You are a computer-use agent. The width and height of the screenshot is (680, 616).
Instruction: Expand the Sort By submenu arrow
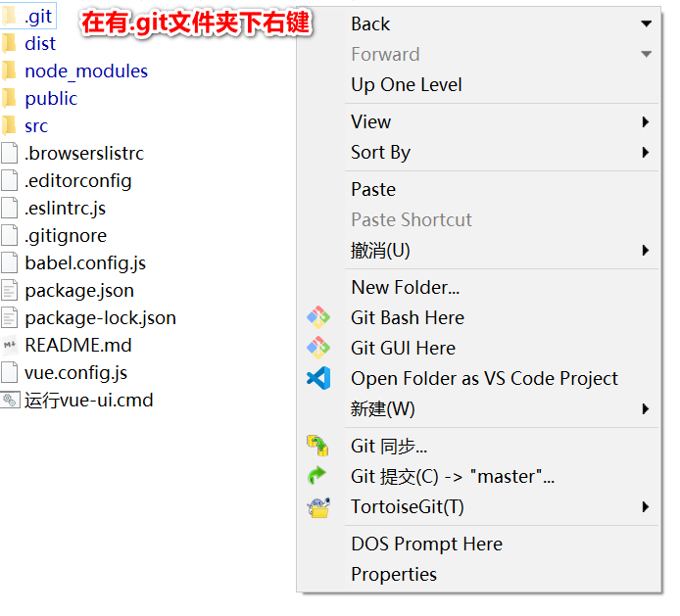point(646,152)
